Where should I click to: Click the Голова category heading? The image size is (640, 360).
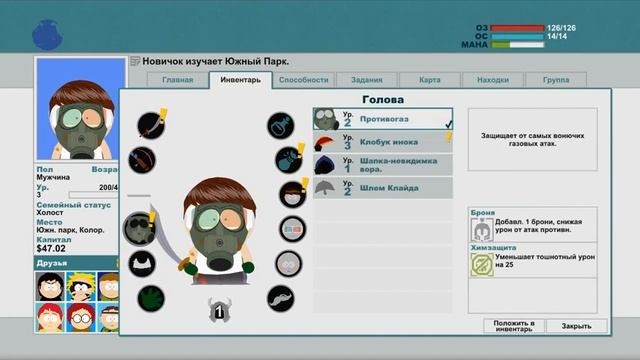click(383, 99)
